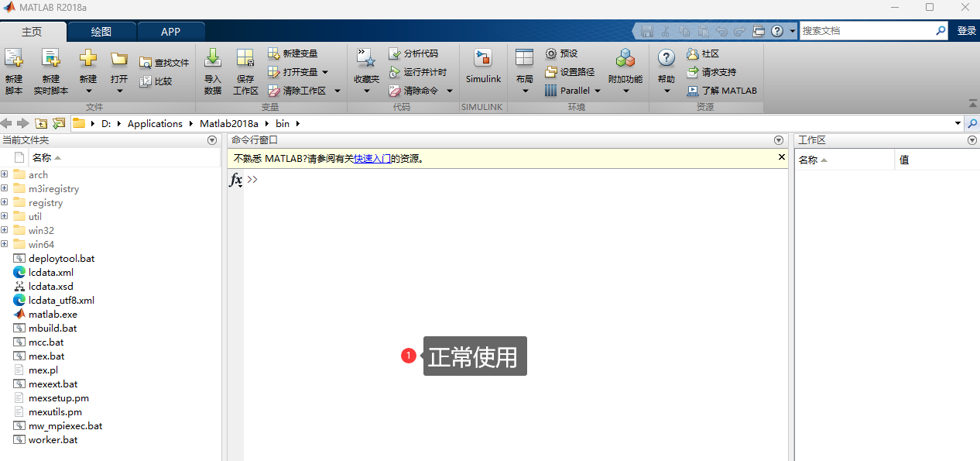
Task: Open 预设 preferences
Action: [x=562, y=53]
